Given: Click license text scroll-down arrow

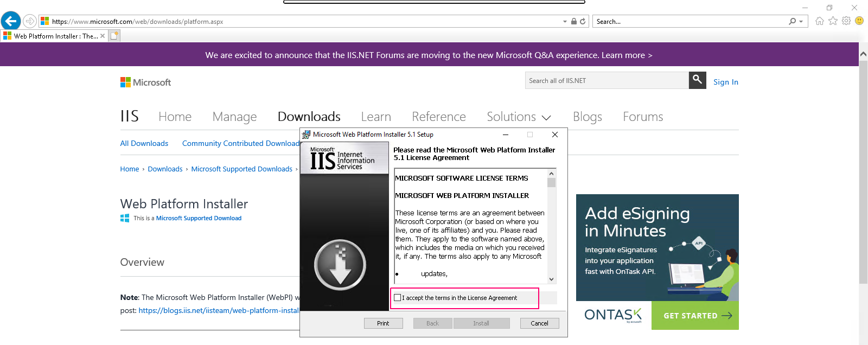Looking at the screenshot, I should click(x=551, y=279).
